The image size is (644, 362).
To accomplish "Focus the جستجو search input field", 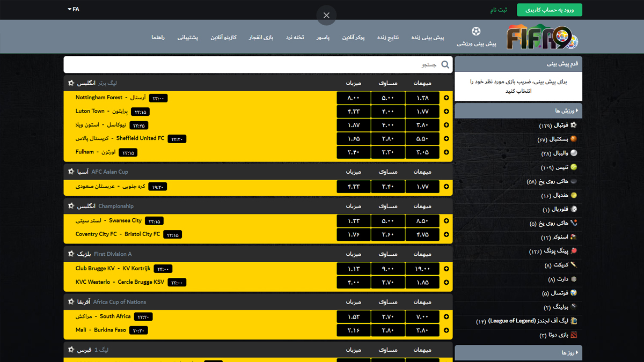I will coord(258,65).
